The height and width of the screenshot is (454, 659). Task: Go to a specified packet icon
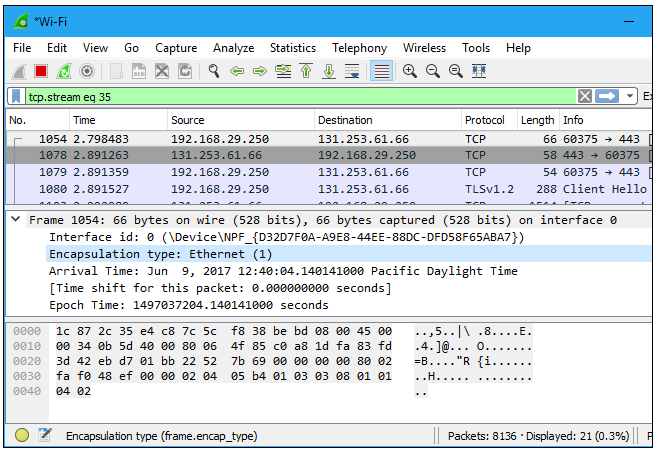tap(283, 71)
